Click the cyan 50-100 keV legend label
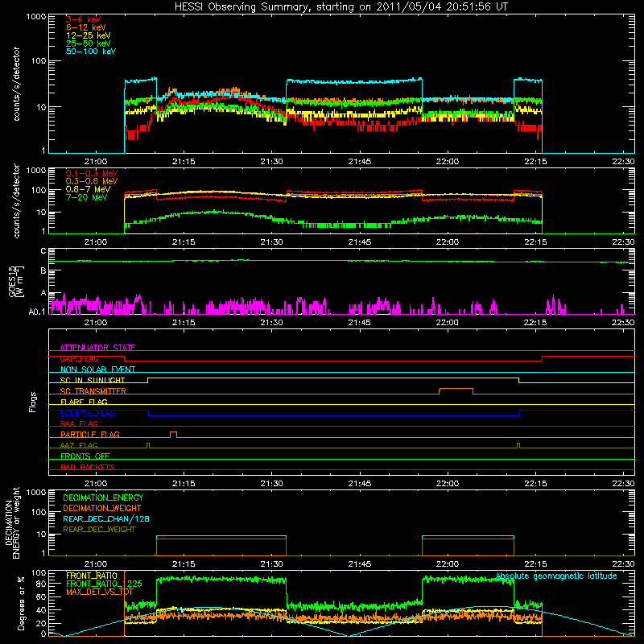This screenshot has height=644, width=644. (90, 52)
